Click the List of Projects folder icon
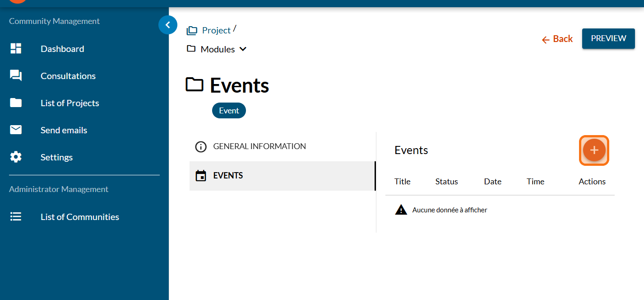This screenshot has width=644, height=300. tap(16, 103)
